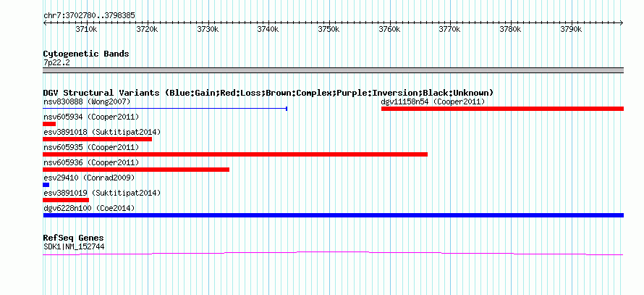The height and width of the screenshot is (295, 644).
Task: Select the small blue esv29410 gain bar
Action: coord(46,185)
